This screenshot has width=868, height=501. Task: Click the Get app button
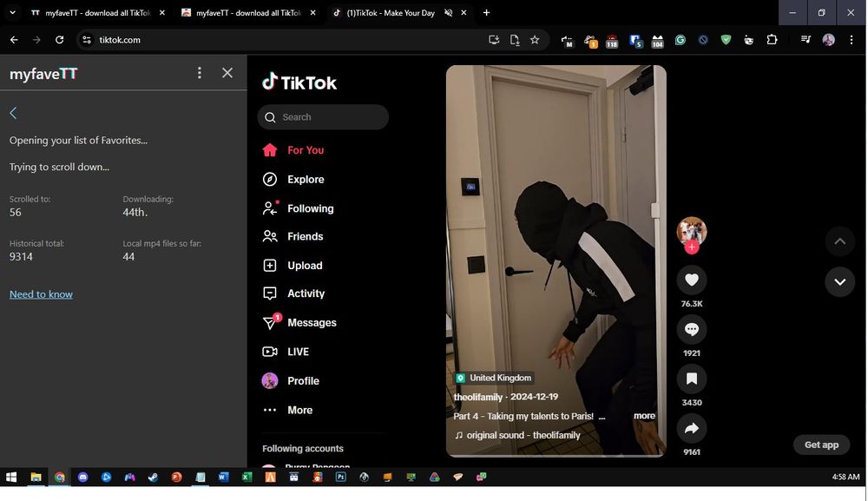click(821, 445)
